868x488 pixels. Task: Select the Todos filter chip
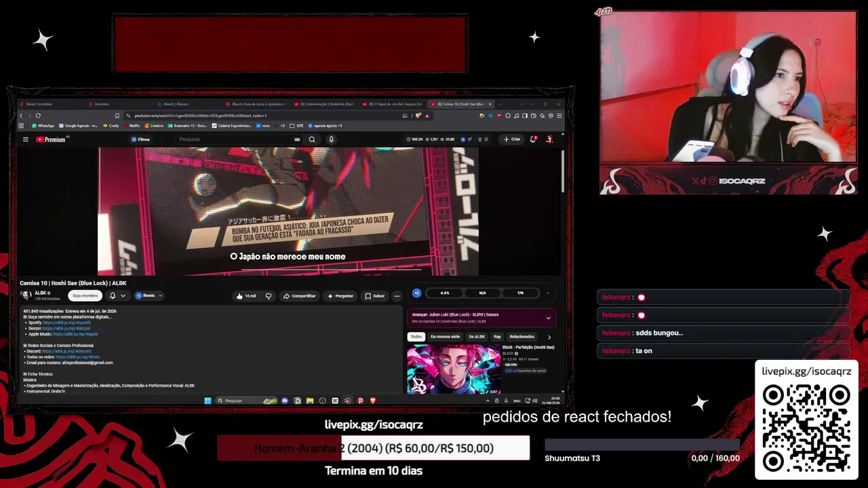tap(416, 337)
